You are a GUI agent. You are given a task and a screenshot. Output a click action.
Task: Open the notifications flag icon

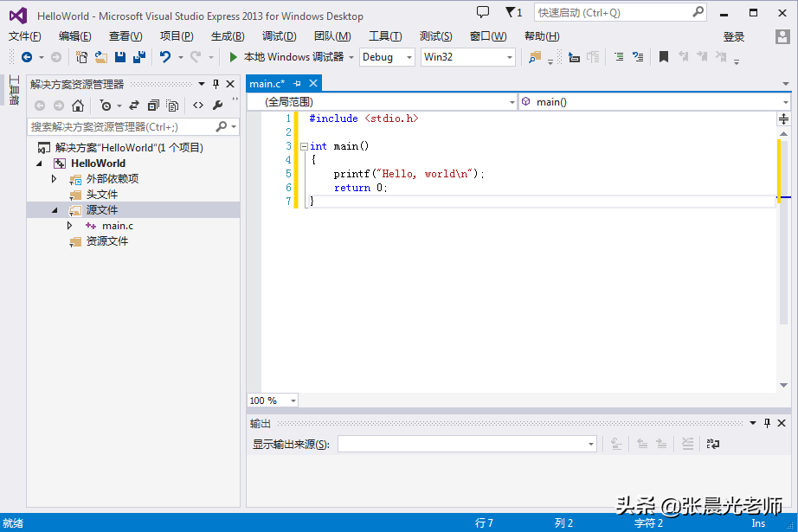tap(513, 12)
